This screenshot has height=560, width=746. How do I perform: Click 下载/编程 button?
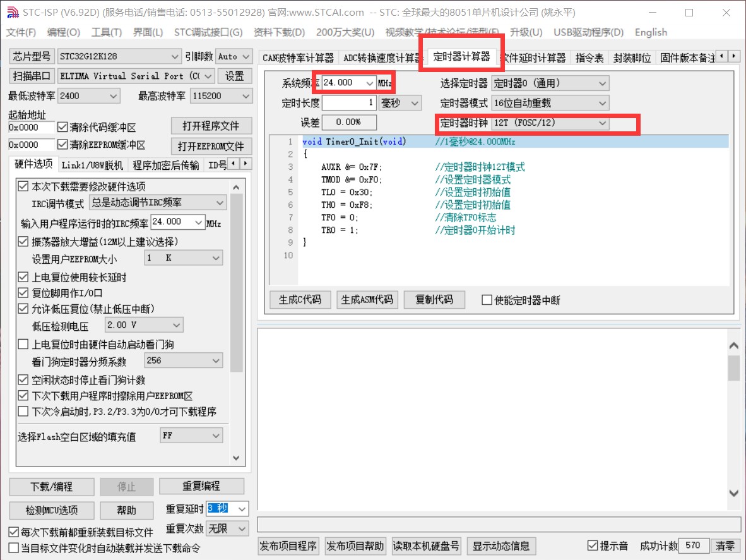coord(51,487)
